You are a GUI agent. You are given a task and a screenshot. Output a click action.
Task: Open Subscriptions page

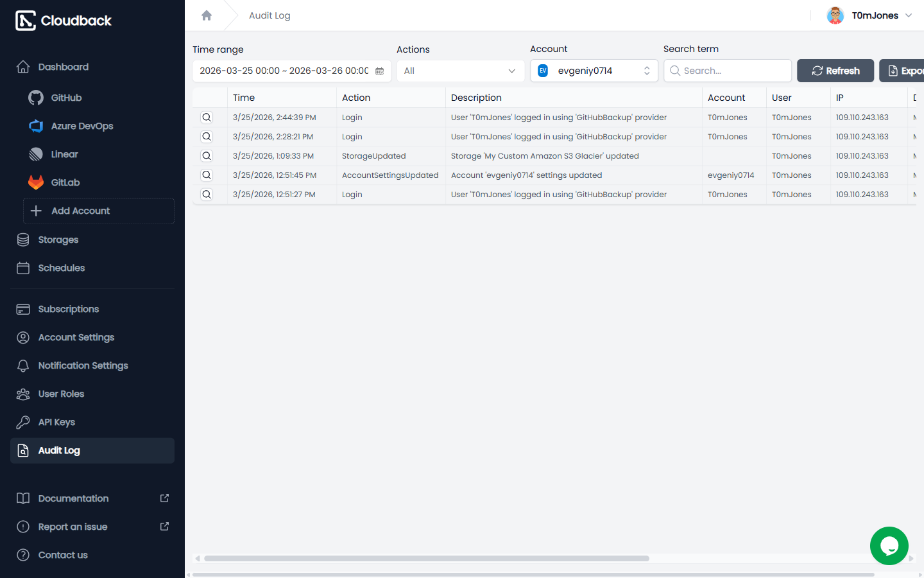[x=92, y=309]
